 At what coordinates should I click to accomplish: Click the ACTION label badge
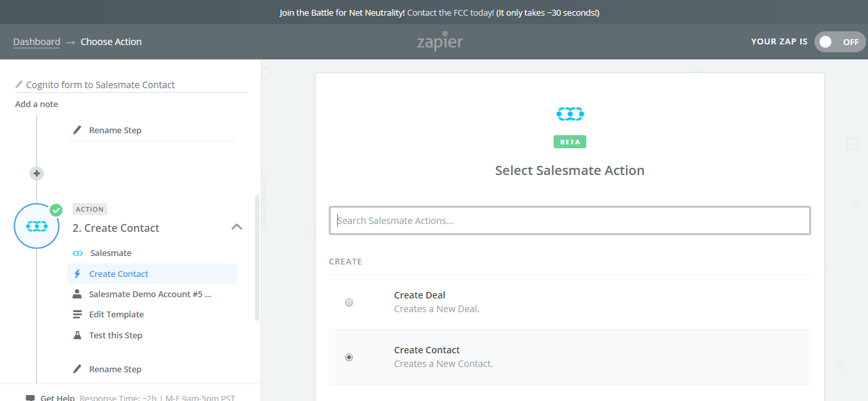[90, 209]
